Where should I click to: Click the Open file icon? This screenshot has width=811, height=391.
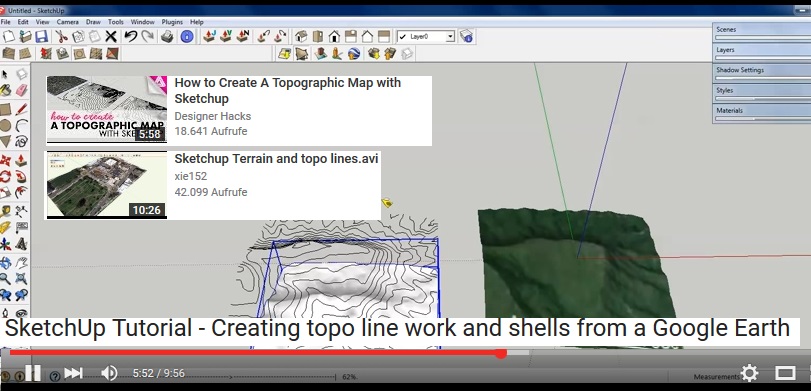pyautogui.click(x=25, y=37)
